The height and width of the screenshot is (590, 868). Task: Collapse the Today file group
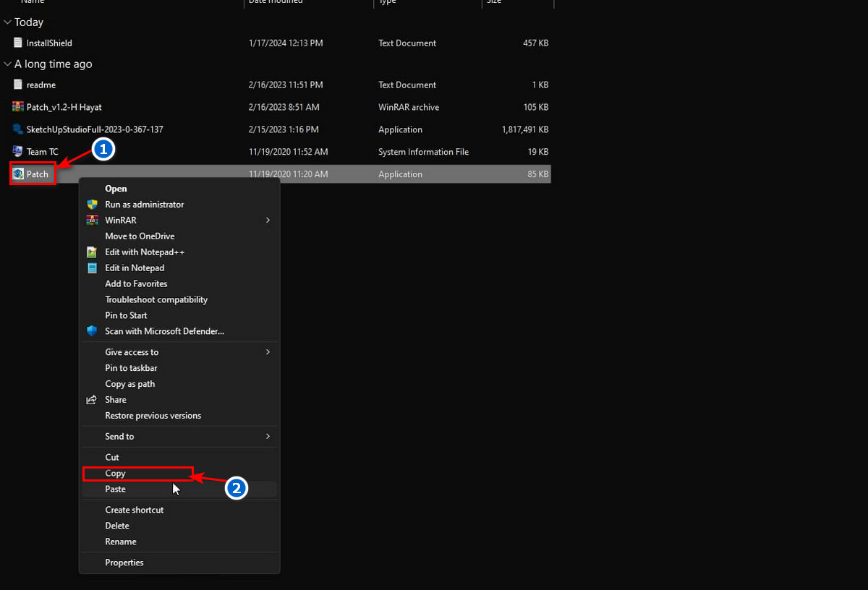(7, 22)
